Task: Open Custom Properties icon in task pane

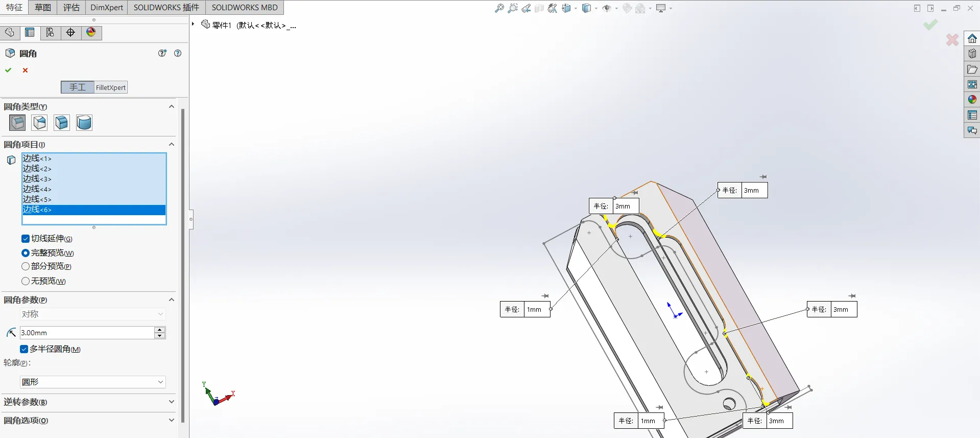Action: pos(972,116)
